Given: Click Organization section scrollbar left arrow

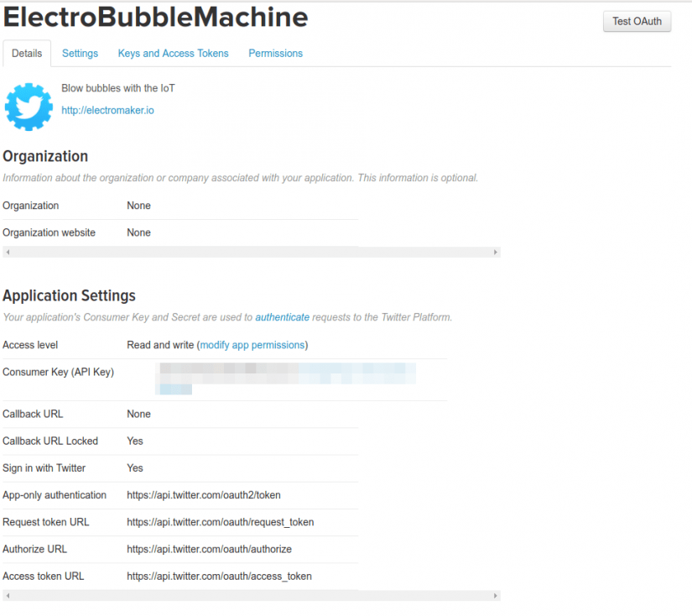Looking at the screenshot, I should (x=8, y=252).
